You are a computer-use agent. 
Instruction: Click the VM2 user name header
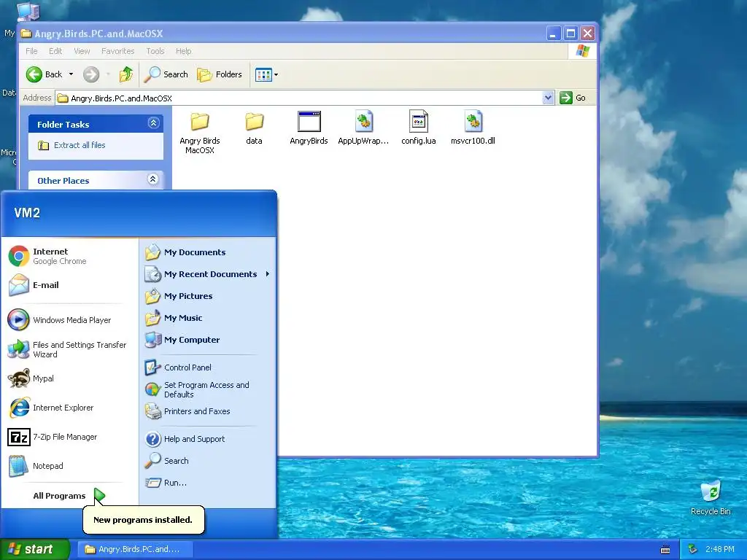pyautogui.click(x=27, y=213)
